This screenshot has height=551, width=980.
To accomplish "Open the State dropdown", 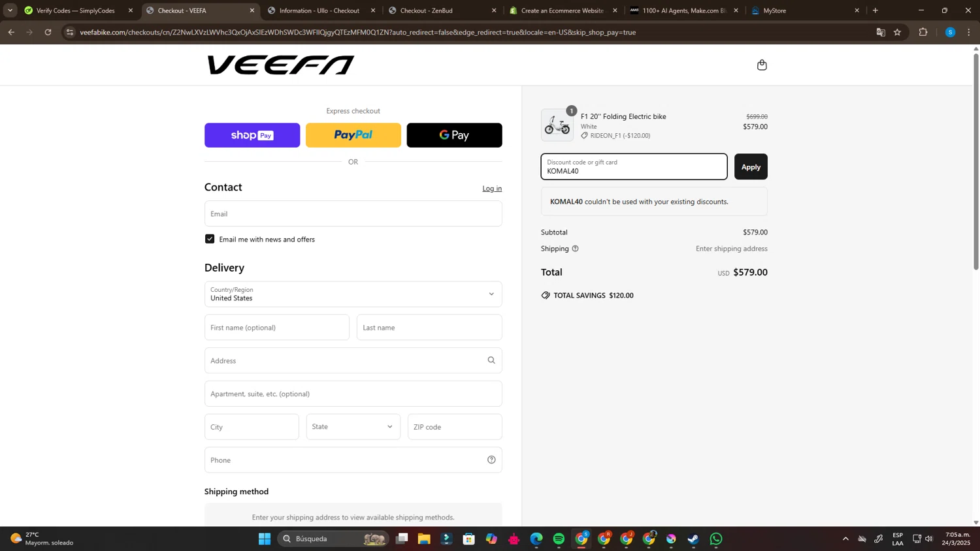I will point(353,426).
